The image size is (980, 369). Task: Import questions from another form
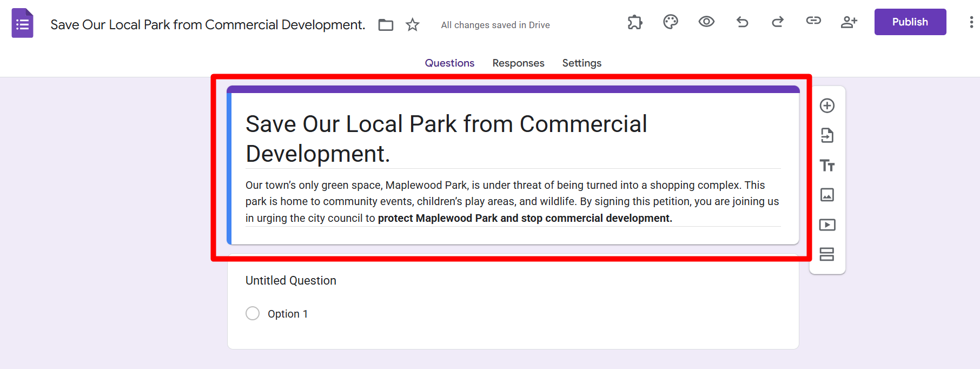pyautogui.click(x=827, y=135)
